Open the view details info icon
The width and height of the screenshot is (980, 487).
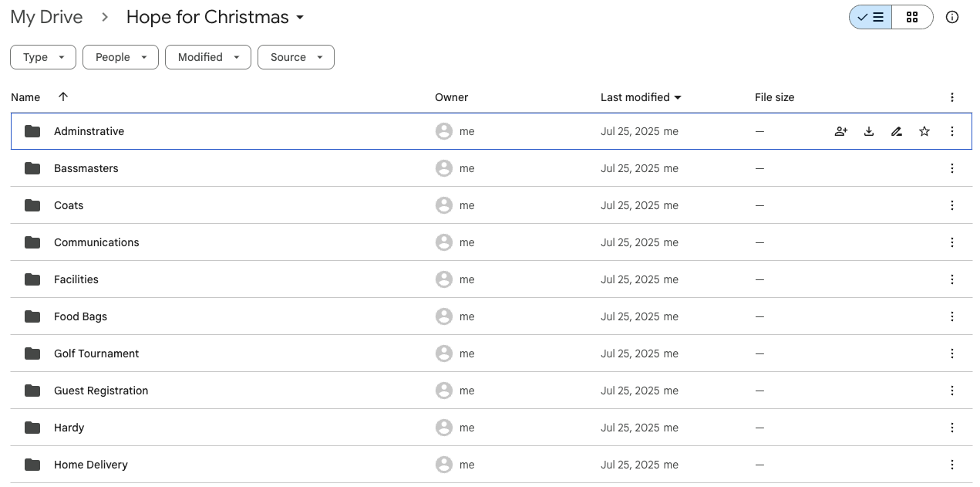[x=952, y=17]
